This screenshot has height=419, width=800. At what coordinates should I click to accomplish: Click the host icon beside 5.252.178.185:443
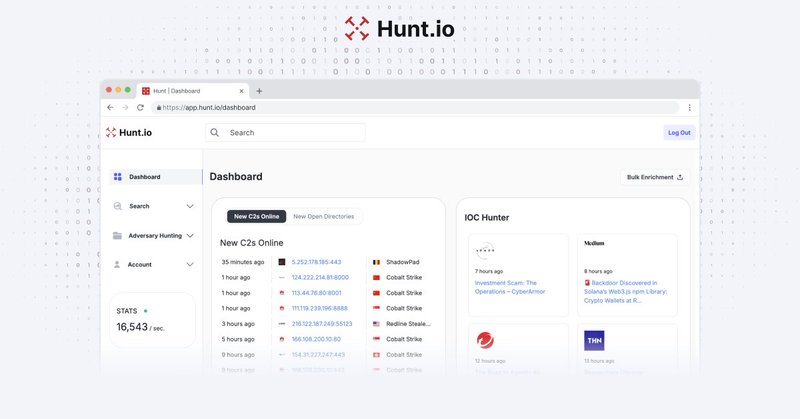tap(282, 262)
